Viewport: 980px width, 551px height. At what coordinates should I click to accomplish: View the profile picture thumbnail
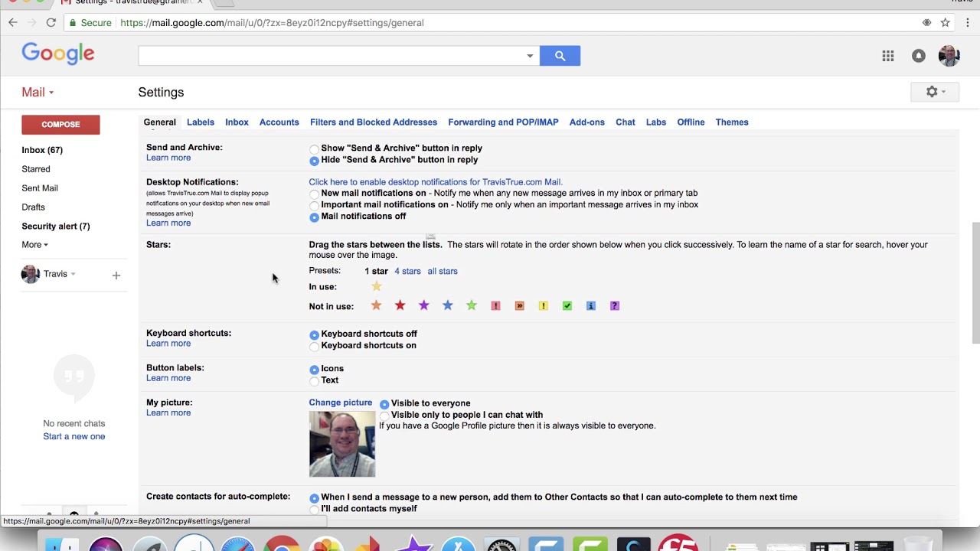tap(341, 444)
